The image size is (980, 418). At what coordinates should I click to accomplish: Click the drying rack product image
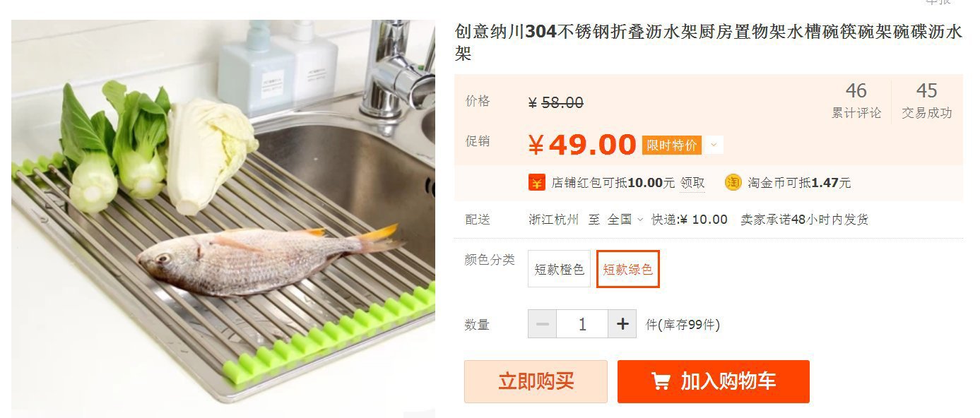(x=223, y=218)
